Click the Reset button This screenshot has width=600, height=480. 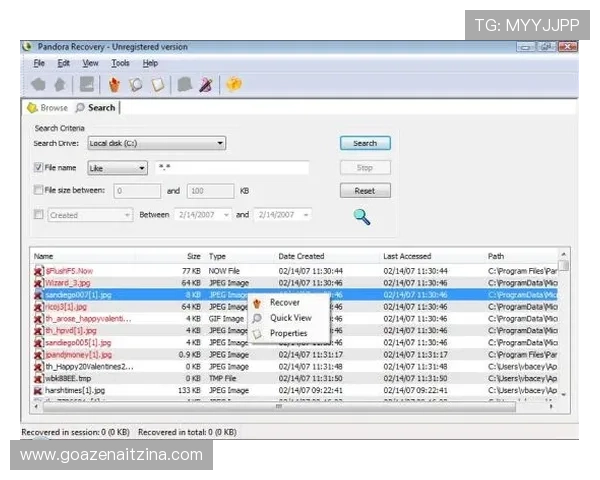pos(364,190)
